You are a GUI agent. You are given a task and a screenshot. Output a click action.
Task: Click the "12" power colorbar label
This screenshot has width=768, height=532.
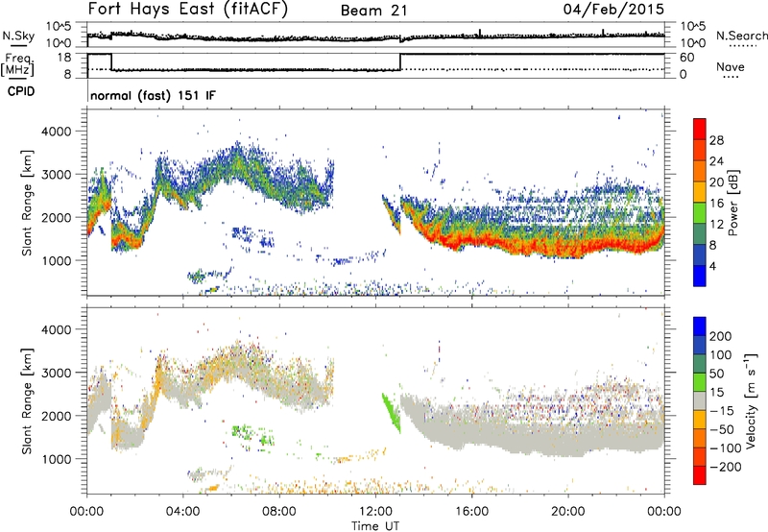pyautogui.click(x=716, y=225)
